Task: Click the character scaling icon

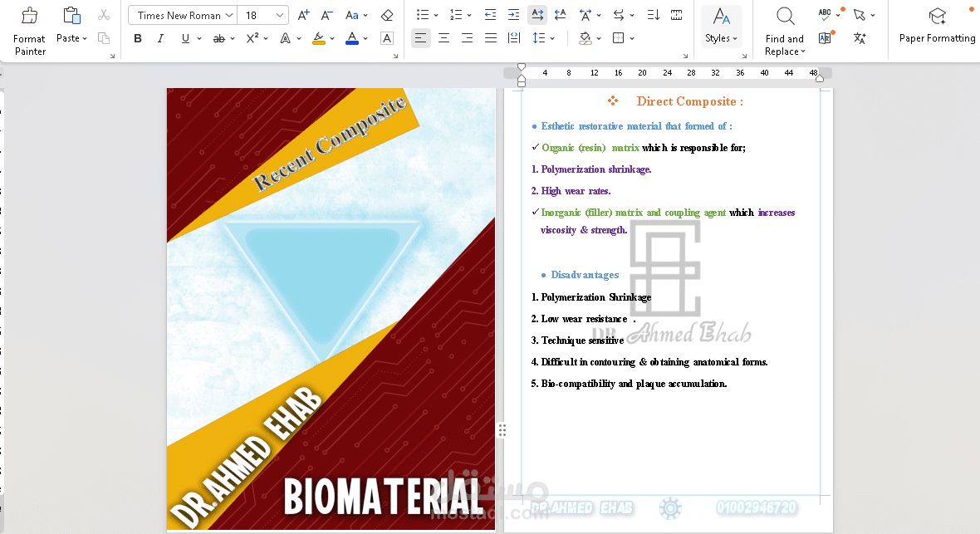Action: 585,15
